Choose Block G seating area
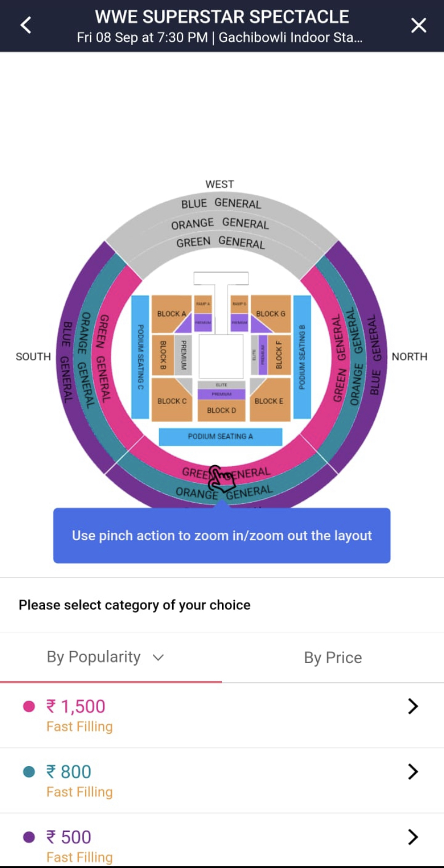The image size is (444, 868). click(x=271, y=313)
